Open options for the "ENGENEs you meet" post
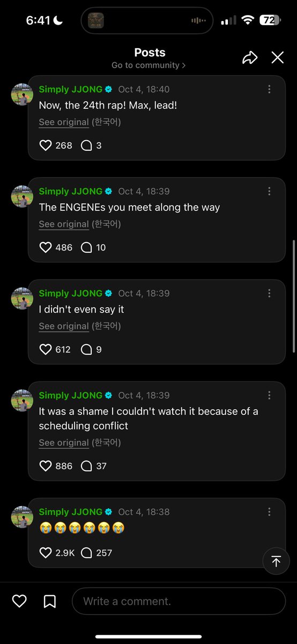Image resolution: width=297 pixels, height=644 pixels. [x=269, y=192]
